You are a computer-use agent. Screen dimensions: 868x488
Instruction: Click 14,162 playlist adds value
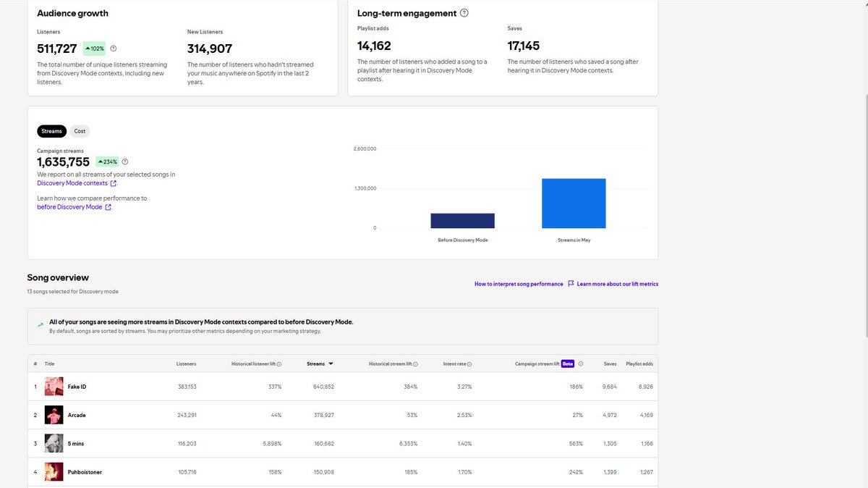click(x=375, y=46)
